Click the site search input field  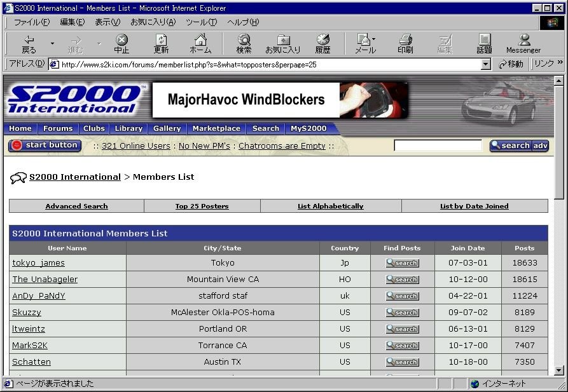click(438, 145)
